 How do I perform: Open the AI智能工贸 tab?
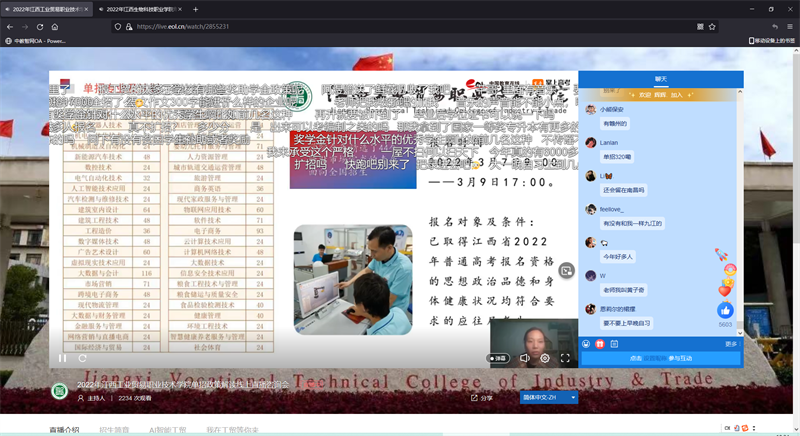tap(167, 430)
